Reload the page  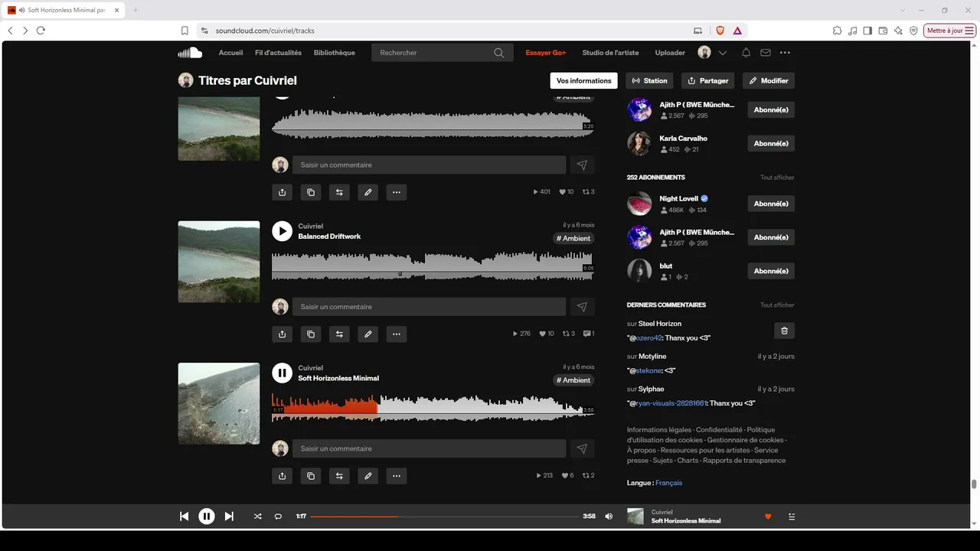[x=41, y=31]
